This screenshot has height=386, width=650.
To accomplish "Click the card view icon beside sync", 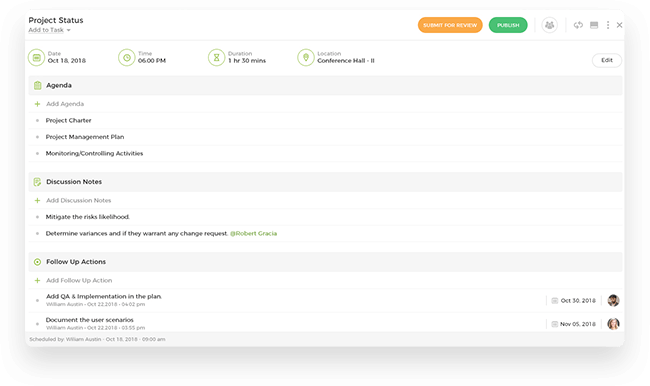I will pyautogui.click(x=594, y=25).
